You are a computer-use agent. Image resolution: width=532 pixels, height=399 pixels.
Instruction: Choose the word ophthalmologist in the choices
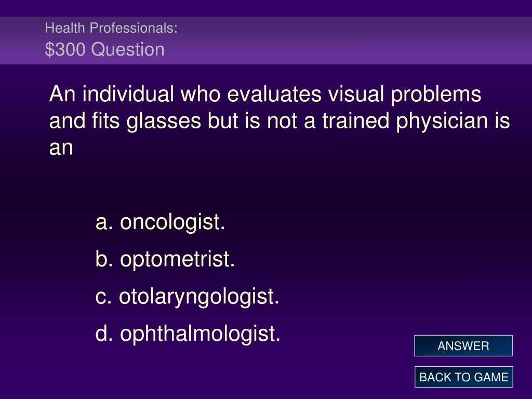pos(200,334)
